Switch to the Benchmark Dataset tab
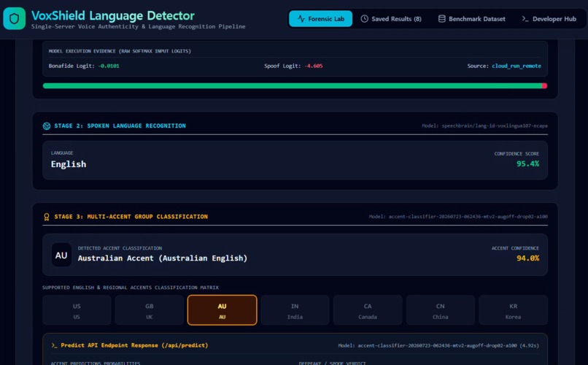Image resolution: width=588 pixels, height=365 pixels. point(472,19)
